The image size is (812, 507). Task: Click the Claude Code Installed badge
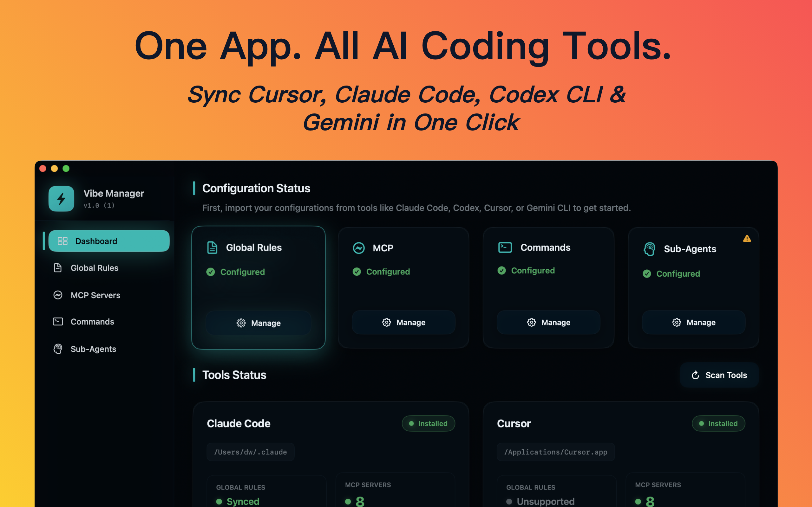point(428,424)
